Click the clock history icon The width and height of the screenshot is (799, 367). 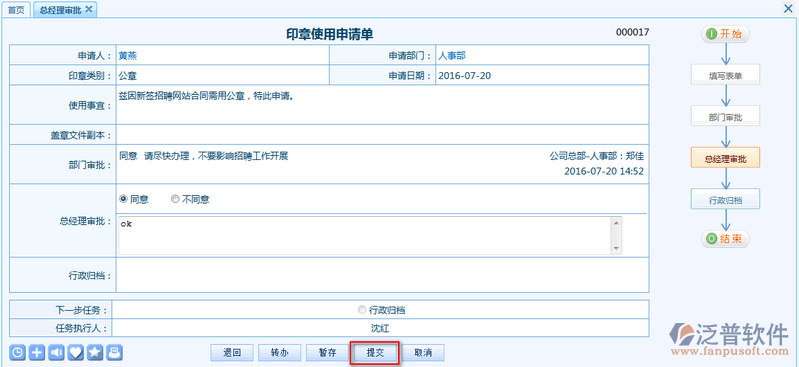click(x=17, y=352)
